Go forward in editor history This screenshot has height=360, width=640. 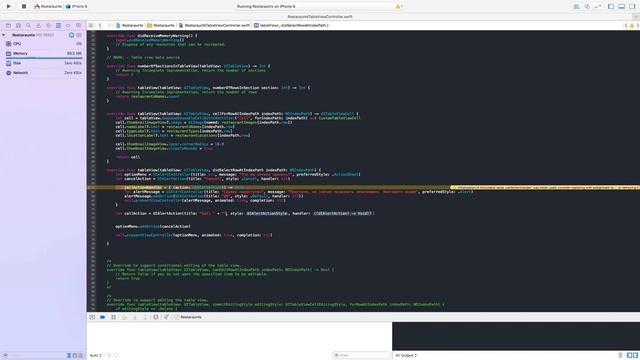pos(109,25)
